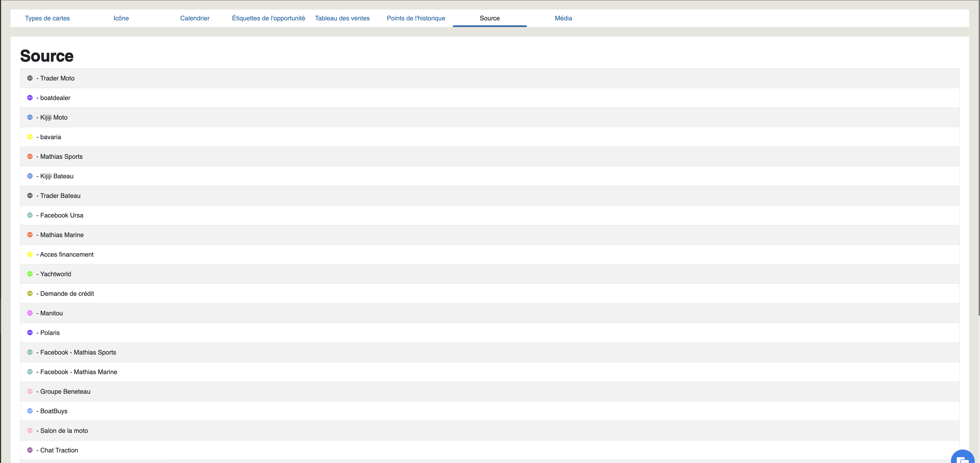Select the Trader Moto source name
980x463 pixels.
pos(57,78)
